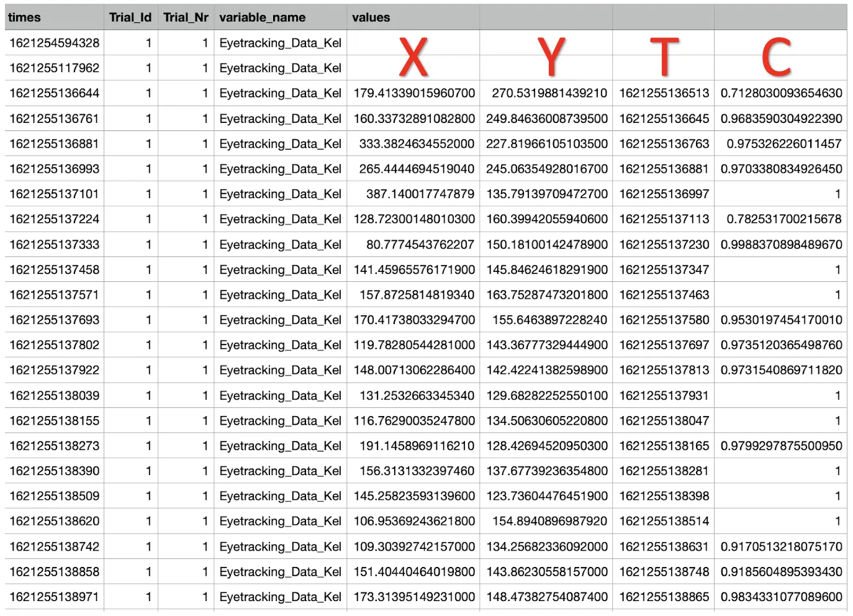853x616 pixels.
Task: Click cell 0.9988370898489670
Action: [780, 244]
